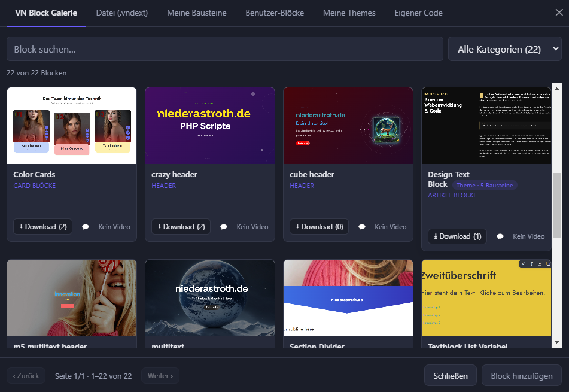
Task: Pick the m5 multitext header thumbnail
Action: pyautogui.click(x=72, y=298)
